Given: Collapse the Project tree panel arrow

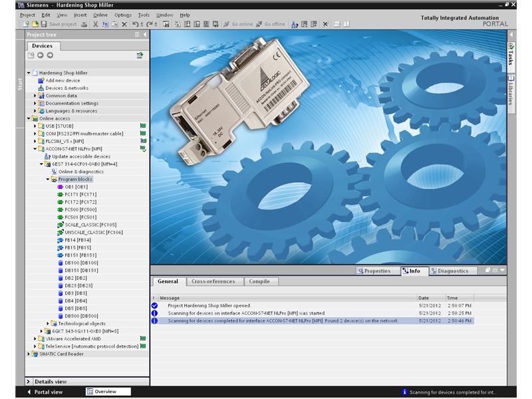Looking at the screenshot, I should (x=145, y=35).
